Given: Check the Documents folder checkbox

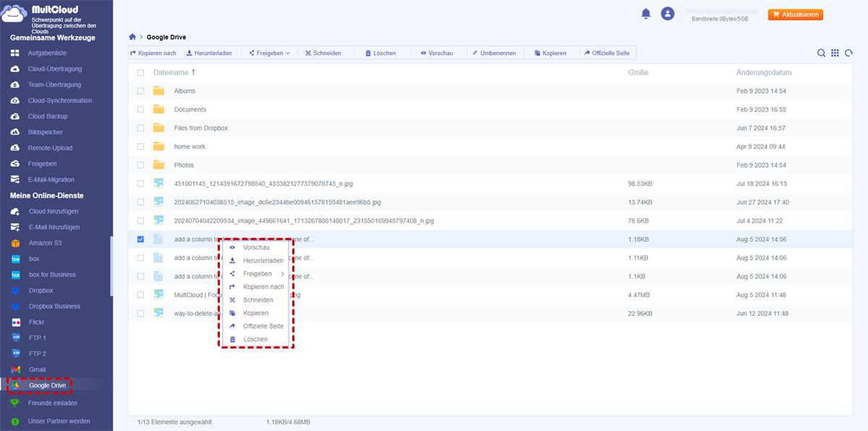Looking at the screenshot, I should 140,110.
